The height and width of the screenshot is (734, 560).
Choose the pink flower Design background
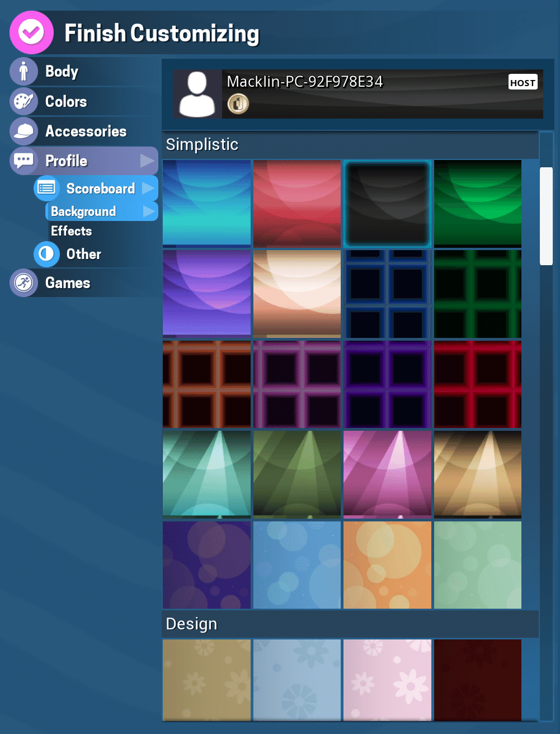tap(387, 680)
